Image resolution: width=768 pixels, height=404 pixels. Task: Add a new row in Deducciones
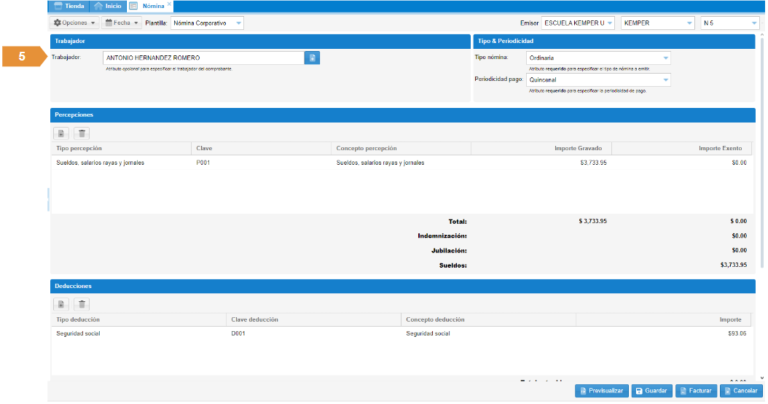(x=61, y=304)
